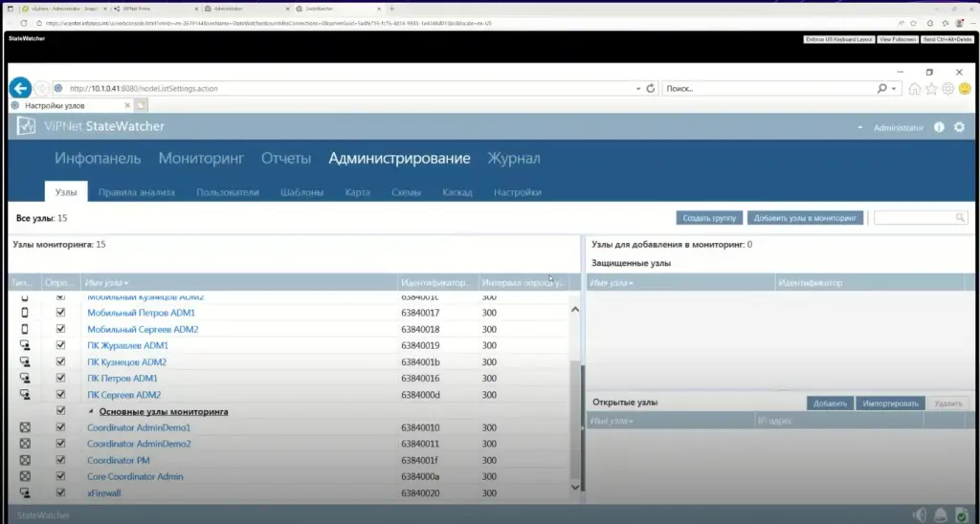980x524 pixels.
Task: Uncheck polling for Coordinator AdminDemo1
Action: pyautogui.click(x=60, y=427)
